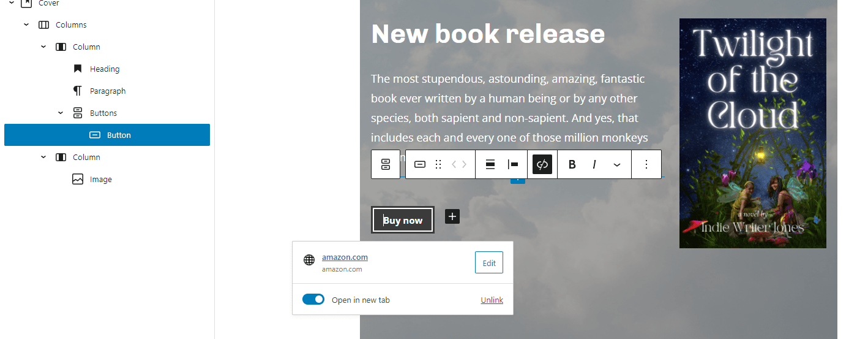Open the amazon.com link
This screenshot has height=339, width=868.
345,257
